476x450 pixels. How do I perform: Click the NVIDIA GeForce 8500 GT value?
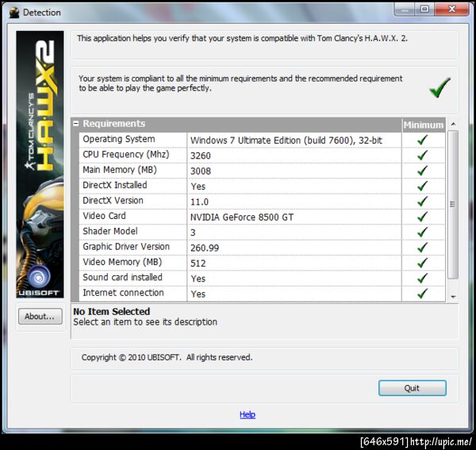pyautogui.click(x=242, y=217)
